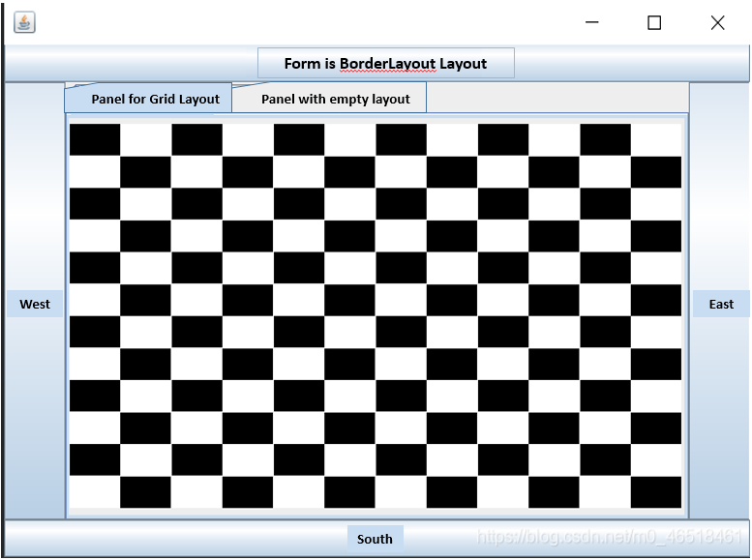Open the "Panel with empty layout" tab

pyautogui.click(x=335, y=99)
